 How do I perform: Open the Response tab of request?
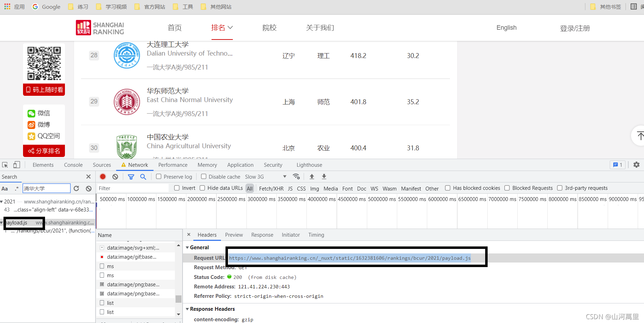pos(262,235)
